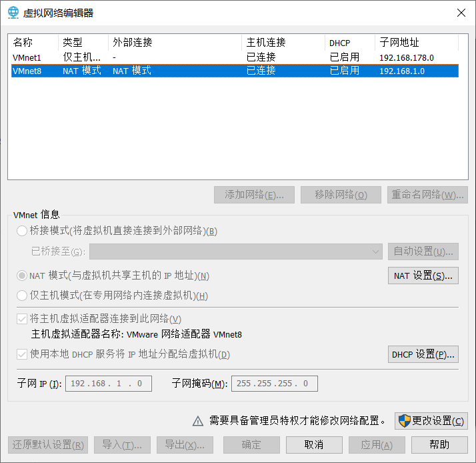Click the 名称 column header

pos(33,42)
